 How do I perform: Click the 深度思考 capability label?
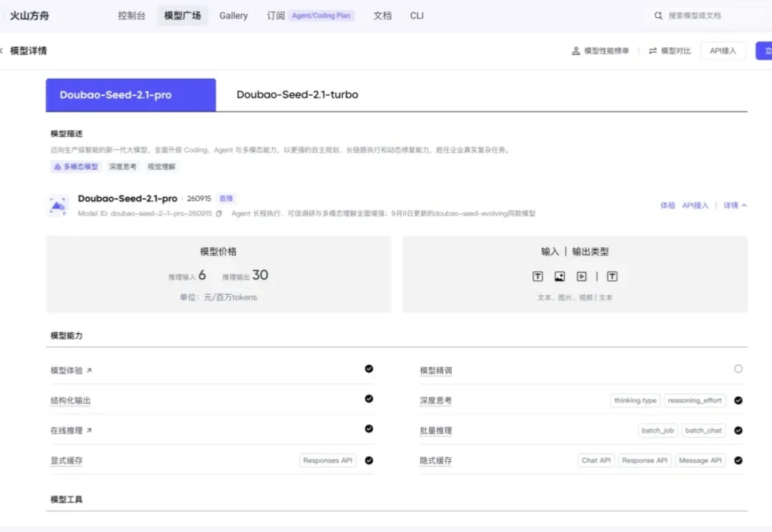pyautogui.click(x=436, y=400)
